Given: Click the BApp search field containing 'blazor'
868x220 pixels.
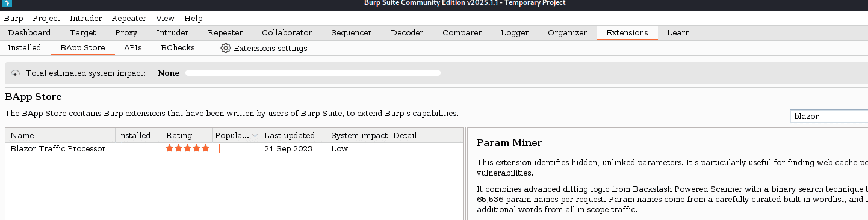Looking at the screenshot, I should 828,117.
